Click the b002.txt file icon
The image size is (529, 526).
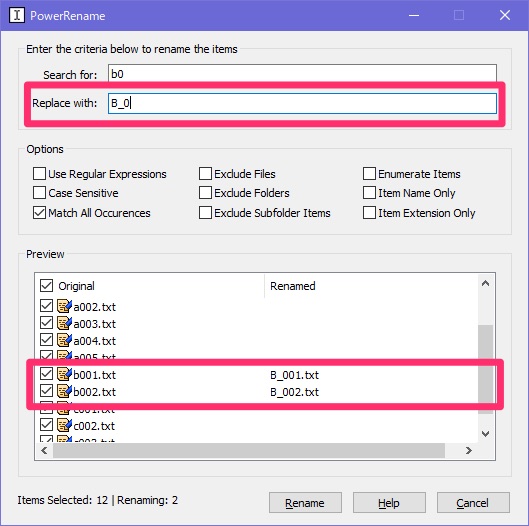click(x=64, y=391)
